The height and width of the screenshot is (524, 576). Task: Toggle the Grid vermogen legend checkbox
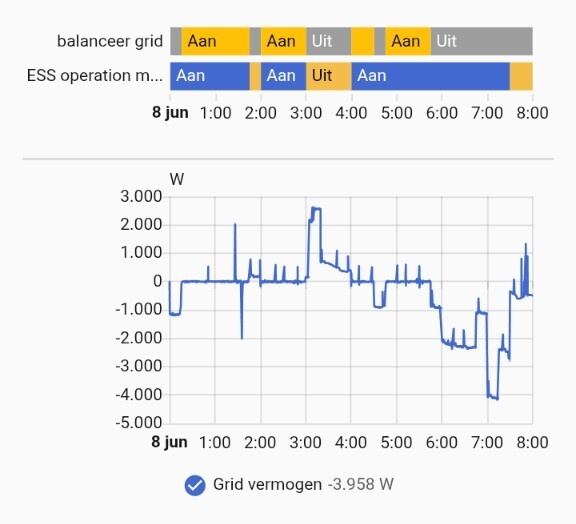tap(195, 485)
